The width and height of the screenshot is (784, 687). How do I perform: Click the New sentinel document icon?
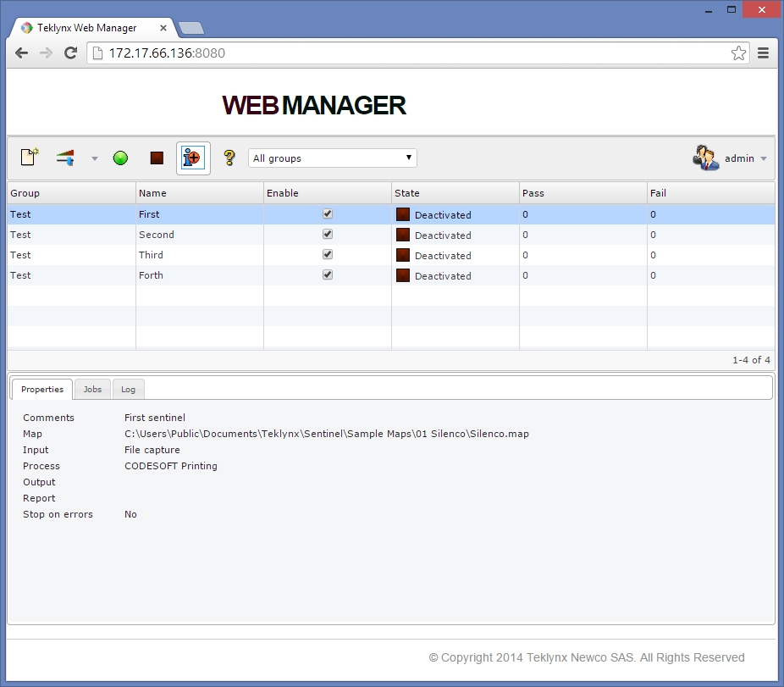coord(30,158)
